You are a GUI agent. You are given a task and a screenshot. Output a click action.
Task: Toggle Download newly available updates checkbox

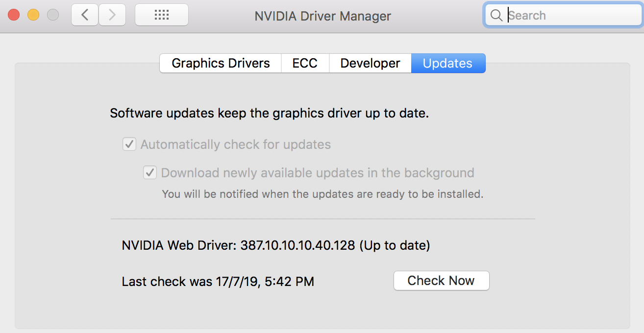(x=150, y=173)
